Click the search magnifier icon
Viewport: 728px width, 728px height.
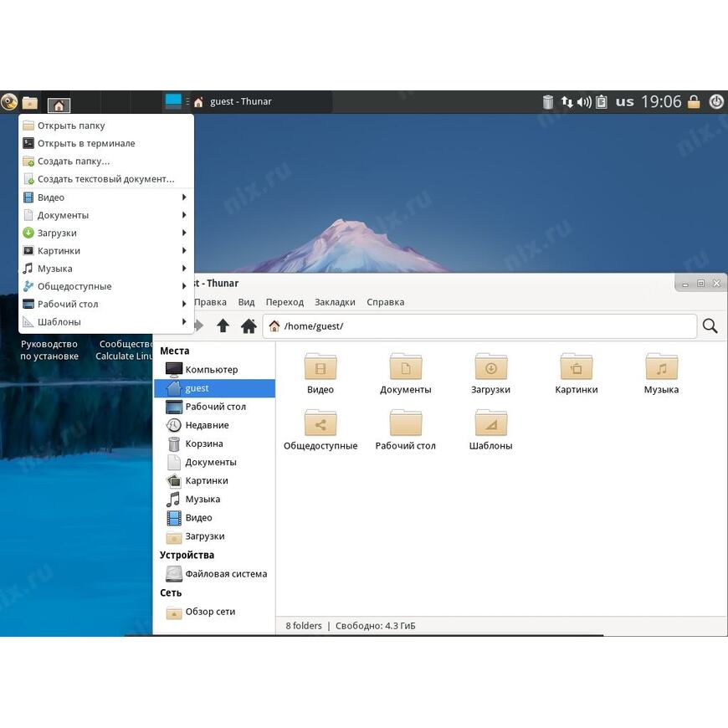coord(710,326)
